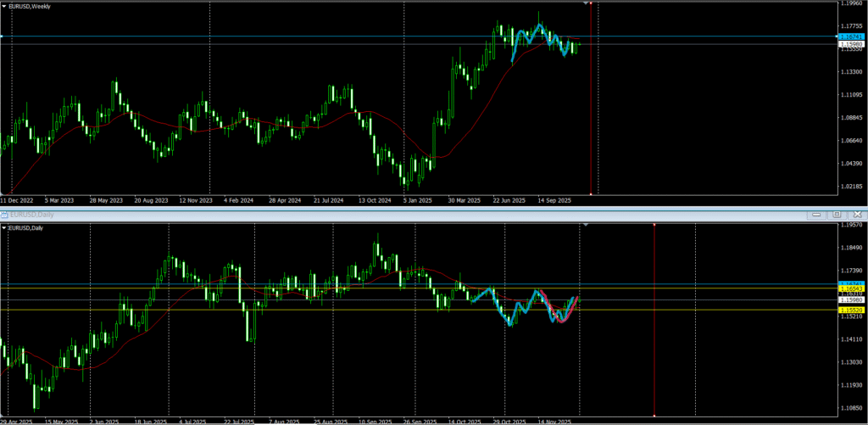
Task: Click the EURUSD,Weekly chart title arrow
Action: coord(5,5)
